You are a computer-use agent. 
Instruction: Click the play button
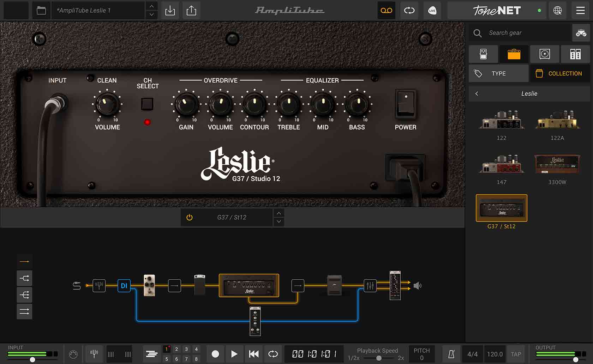coord(234,354)
